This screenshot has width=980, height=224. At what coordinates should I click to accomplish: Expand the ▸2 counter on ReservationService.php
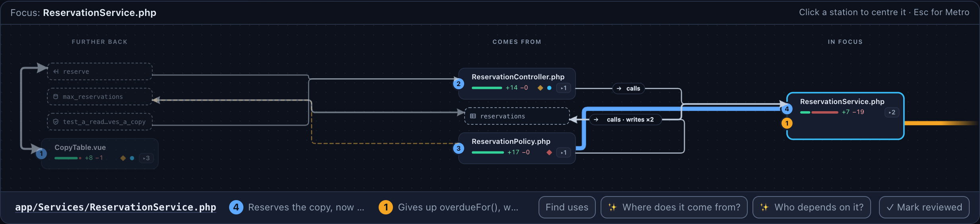pyautogui.click(x=892, y=112)
